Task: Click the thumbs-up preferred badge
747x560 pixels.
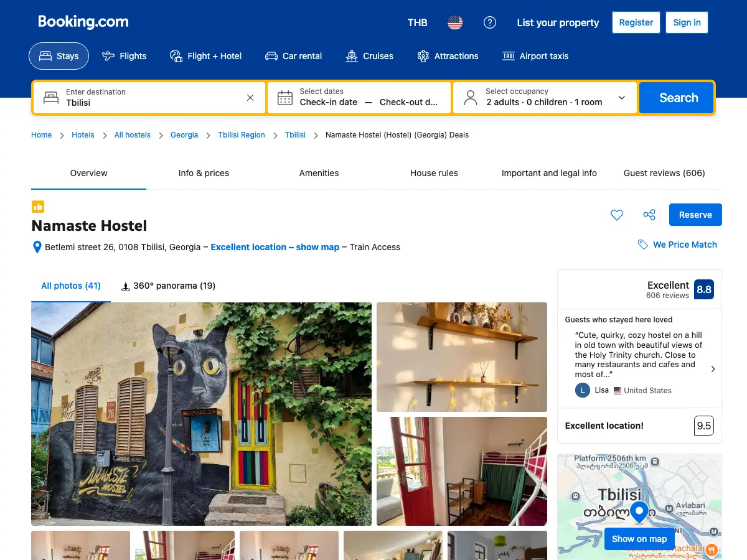Action: coord(38,207)
